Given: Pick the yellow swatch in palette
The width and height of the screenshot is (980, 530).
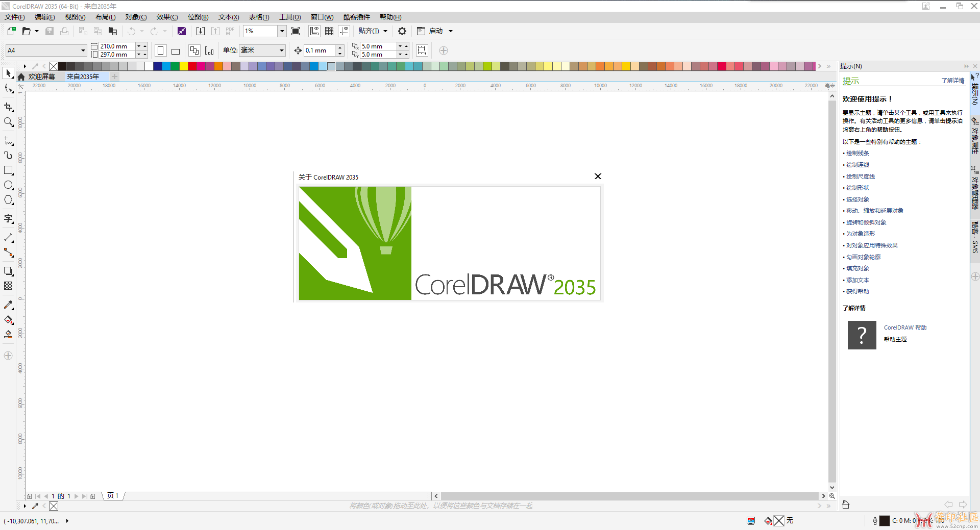Looking at the screenshot, I should (x=183, y=66).
